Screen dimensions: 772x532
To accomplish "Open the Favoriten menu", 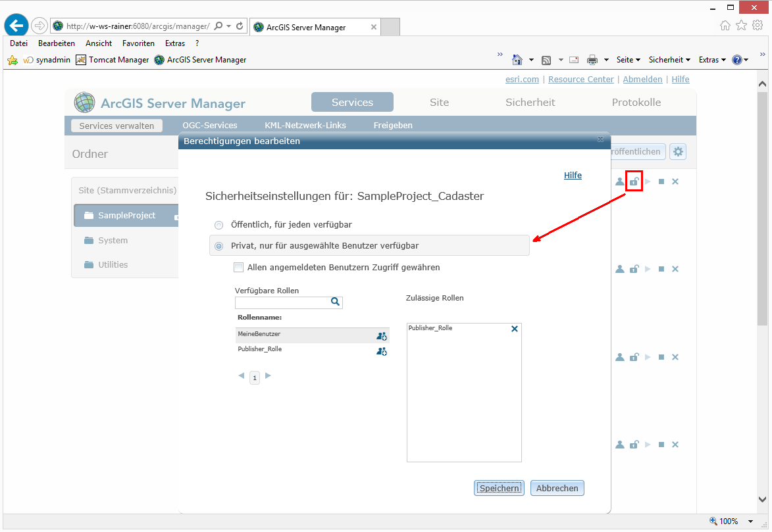I will coord(138,43).
